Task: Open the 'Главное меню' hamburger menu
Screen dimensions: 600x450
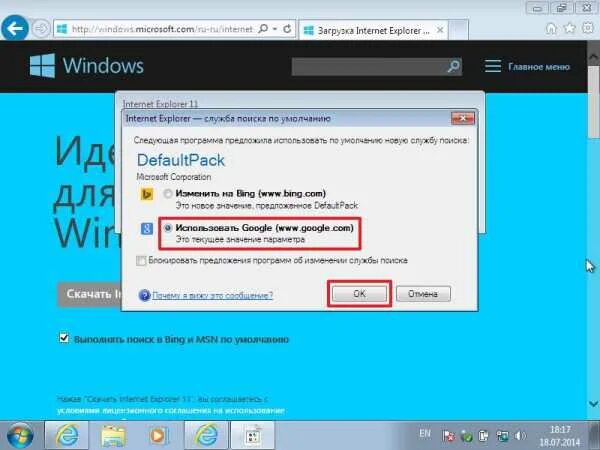Action: 528,66
